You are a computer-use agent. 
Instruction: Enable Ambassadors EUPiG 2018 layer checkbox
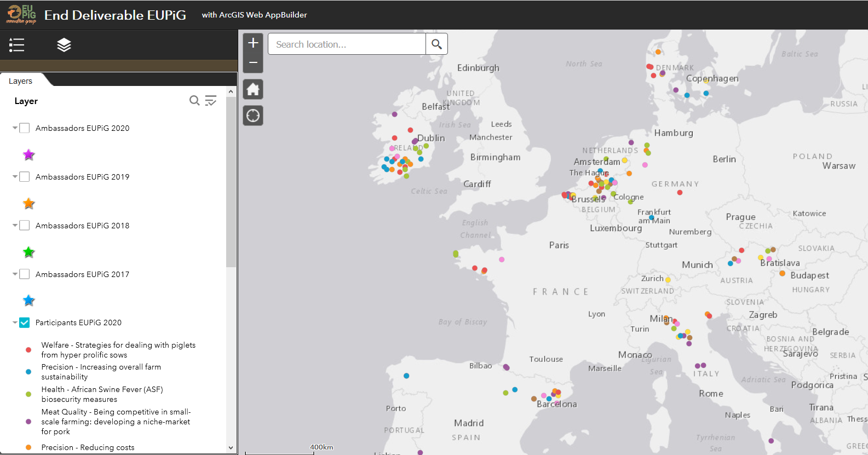25,226
